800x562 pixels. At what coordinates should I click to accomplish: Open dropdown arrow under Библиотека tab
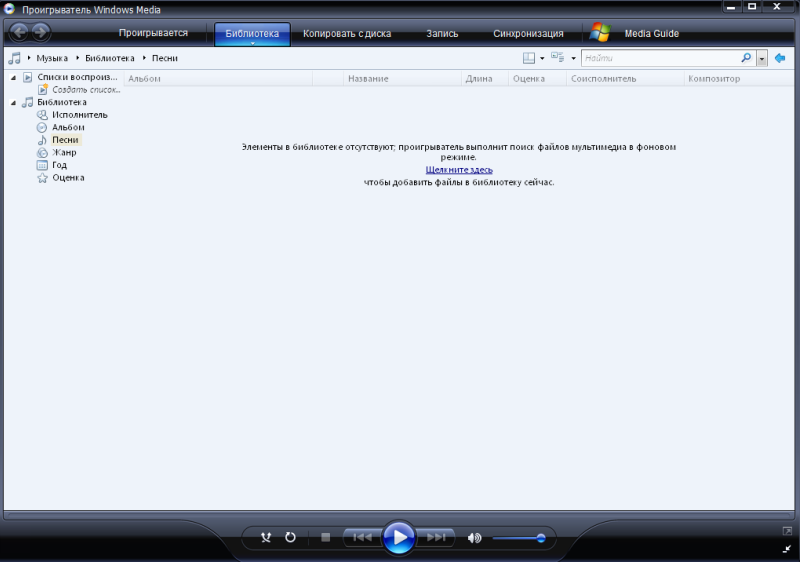click(x=252, y=43)
